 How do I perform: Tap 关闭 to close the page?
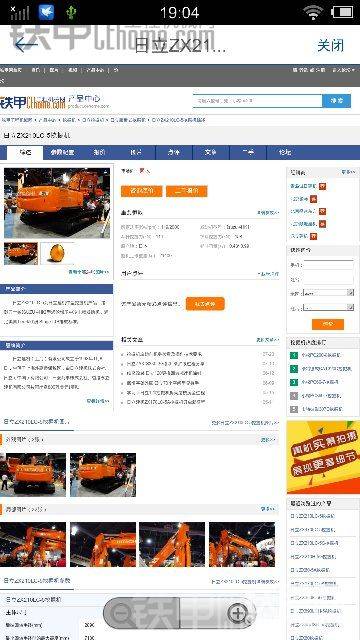(x=331, y=45)
